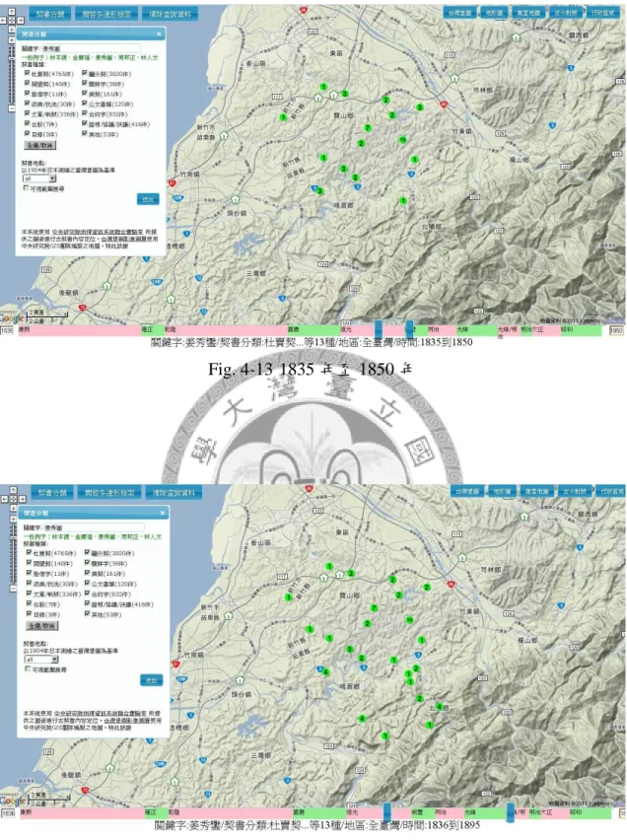Pan up arrow on the 1836–1895 map

13,490
